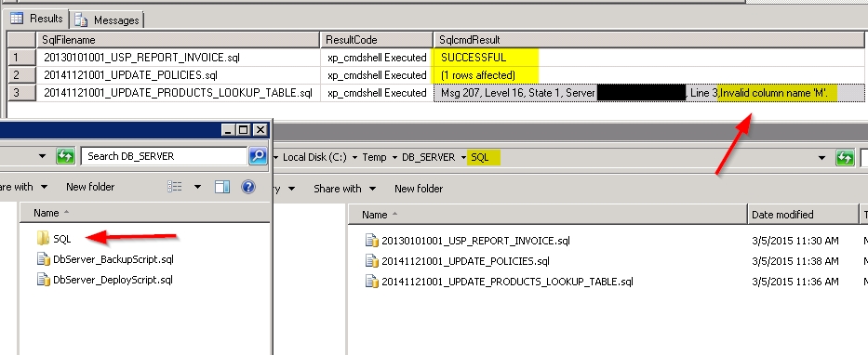Open address history dropdown in SQL window

click(822, 158)
